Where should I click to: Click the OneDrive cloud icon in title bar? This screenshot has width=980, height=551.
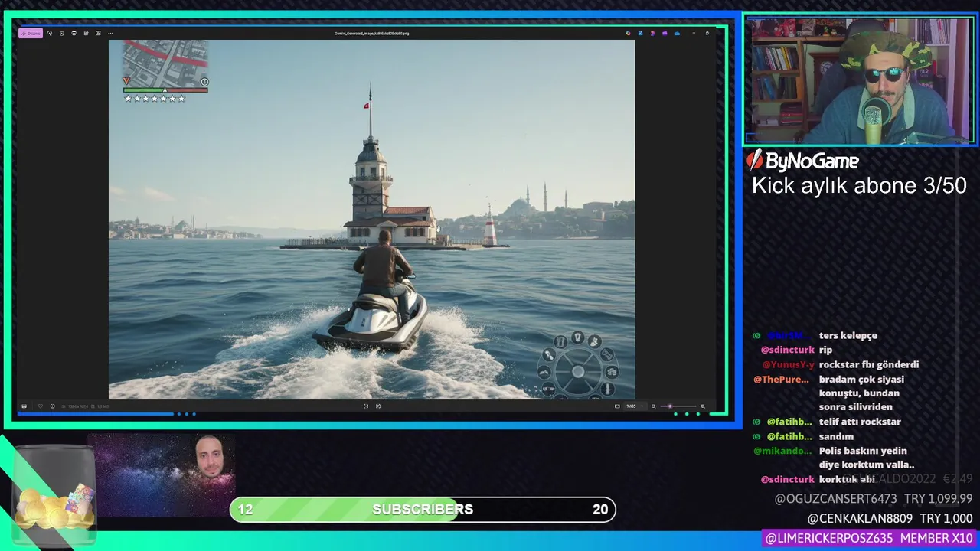[677, 33]
